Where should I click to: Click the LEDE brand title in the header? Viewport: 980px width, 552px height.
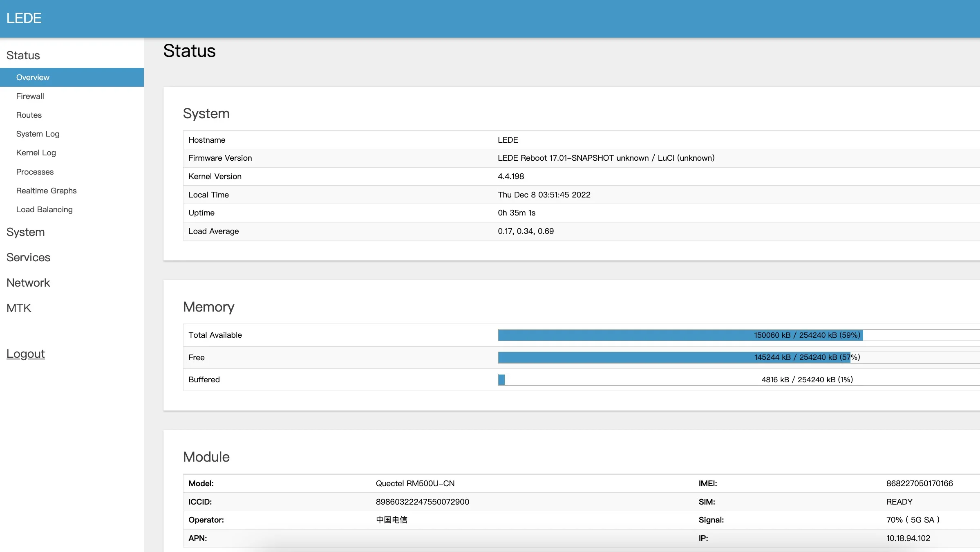pyautogui.click(x=24, y=18)
